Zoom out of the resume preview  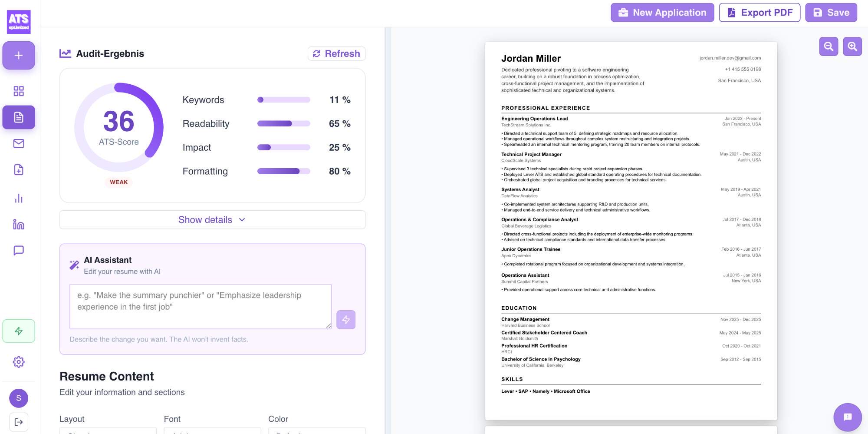coord(829,46)
